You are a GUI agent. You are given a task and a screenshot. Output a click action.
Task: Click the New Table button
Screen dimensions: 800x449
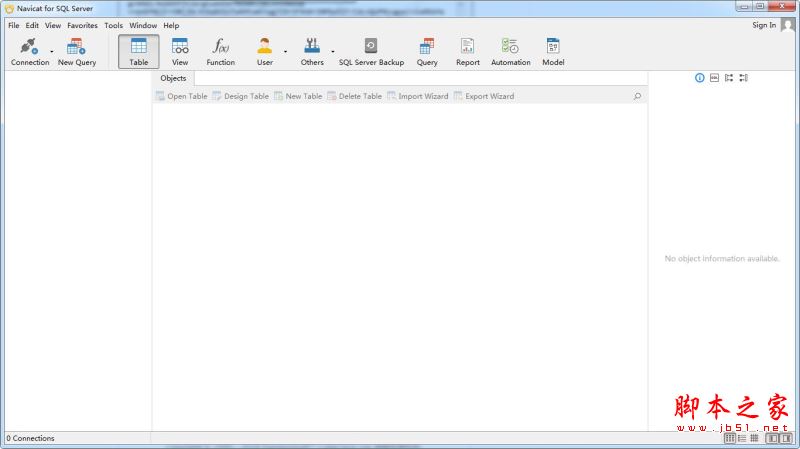click(x=298, y=96)
